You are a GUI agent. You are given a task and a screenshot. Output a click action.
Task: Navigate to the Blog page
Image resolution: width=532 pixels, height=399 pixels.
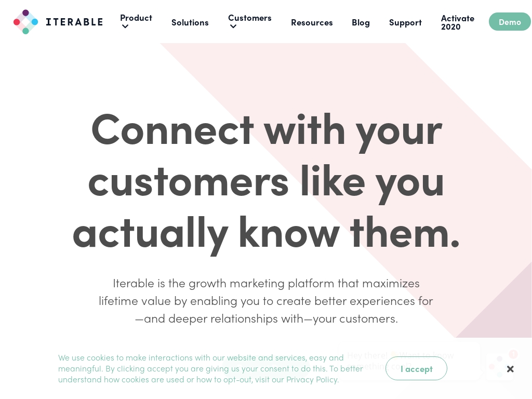pos(361,22)
